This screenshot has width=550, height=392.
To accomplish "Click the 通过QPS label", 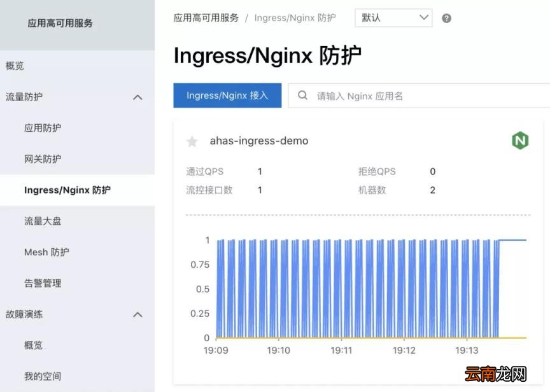I will coord(204,171).
